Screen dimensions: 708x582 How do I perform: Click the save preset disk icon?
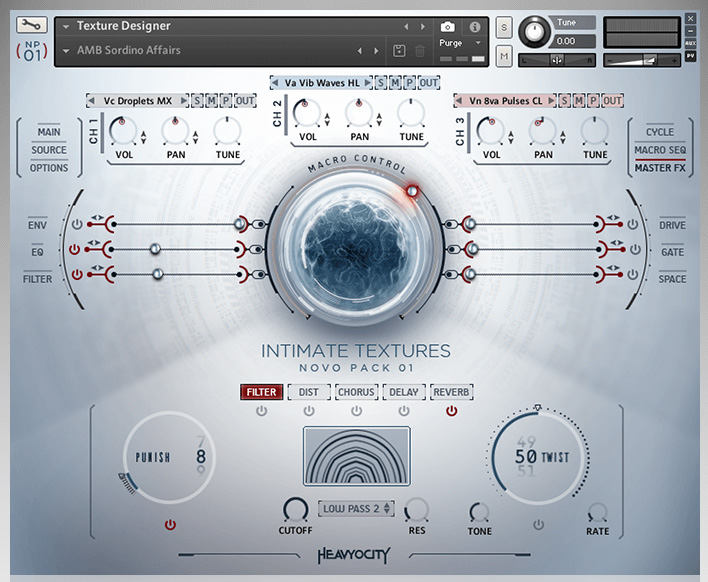[399, 50]
